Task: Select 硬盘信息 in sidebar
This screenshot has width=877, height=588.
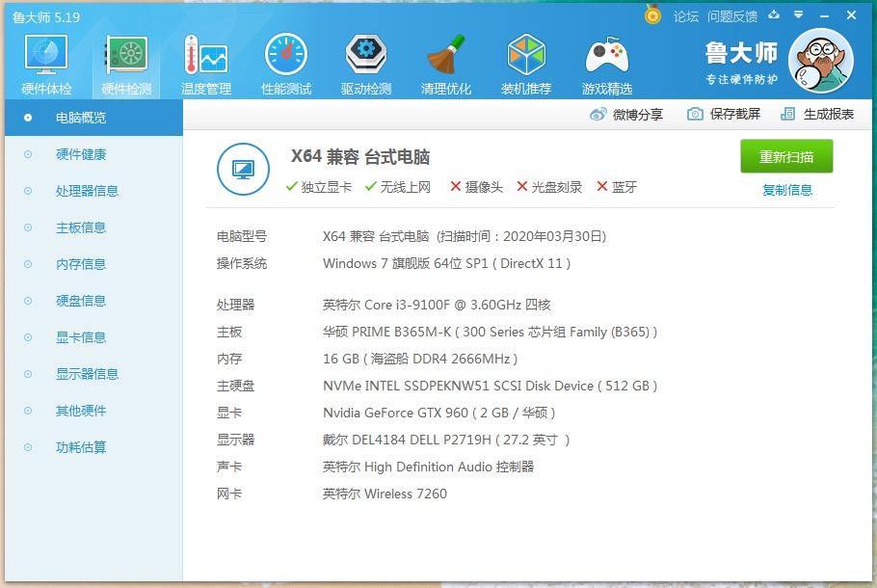Action: 93,301
